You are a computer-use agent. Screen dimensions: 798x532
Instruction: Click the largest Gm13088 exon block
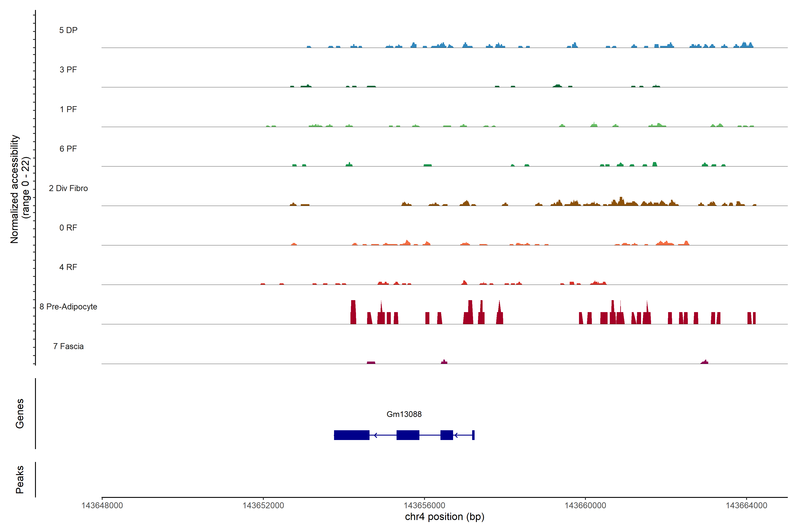pyautogui.click(x=352, y=435)
